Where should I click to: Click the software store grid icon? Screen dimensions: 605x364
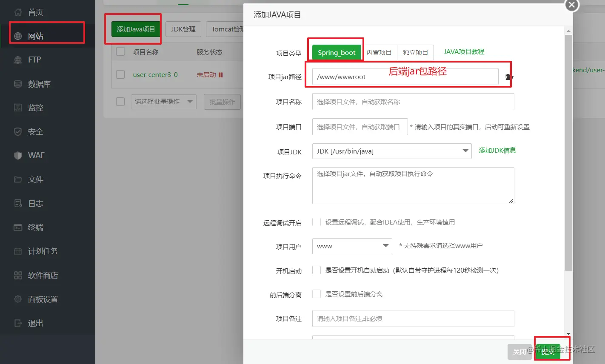coord(18,275)
